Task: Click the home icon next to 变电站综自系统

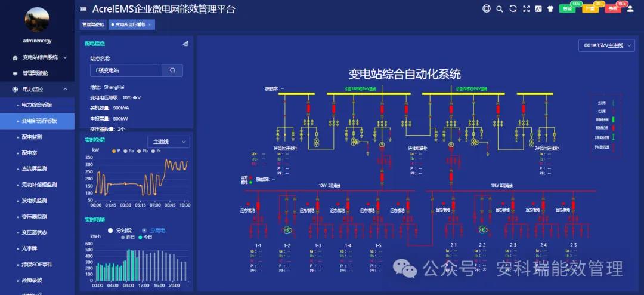Action: [x=15, y=57]
